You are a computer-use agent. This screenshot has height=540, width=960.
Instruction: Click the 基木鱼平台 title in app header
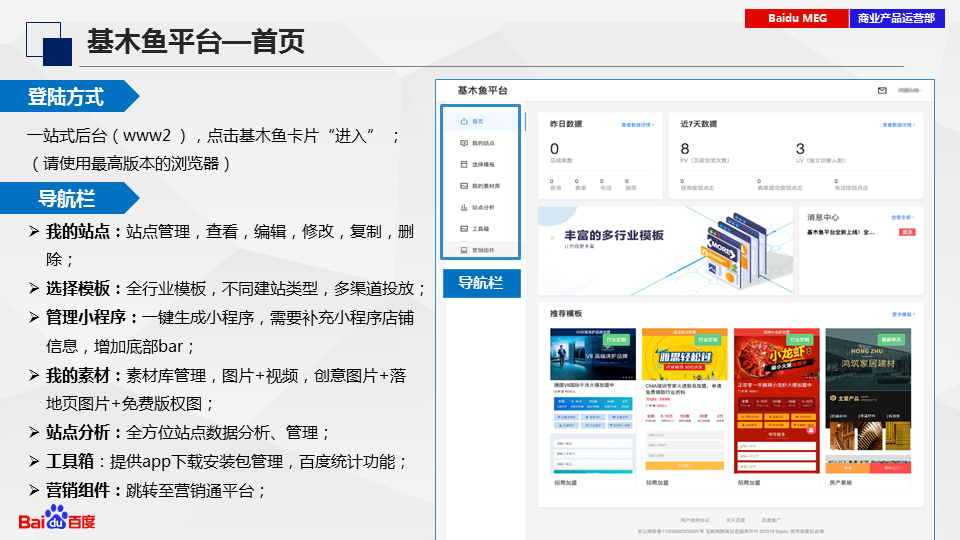pos(482,91)
